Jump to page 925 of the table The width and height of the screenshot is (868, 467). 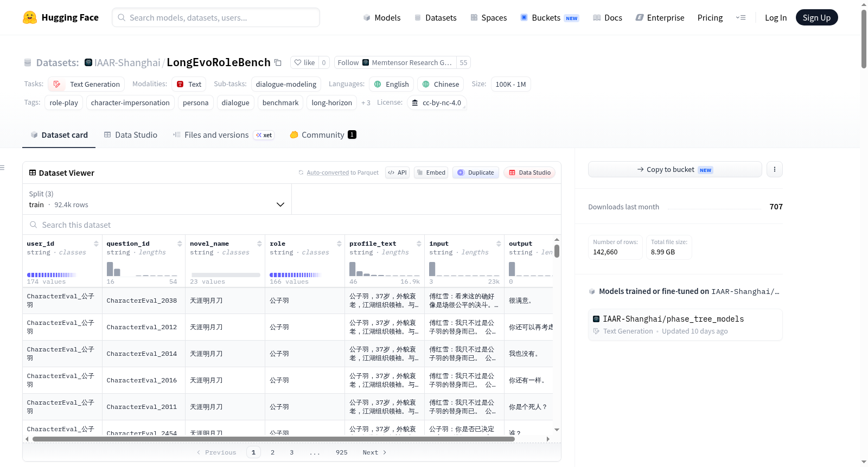tap(341, 452)
